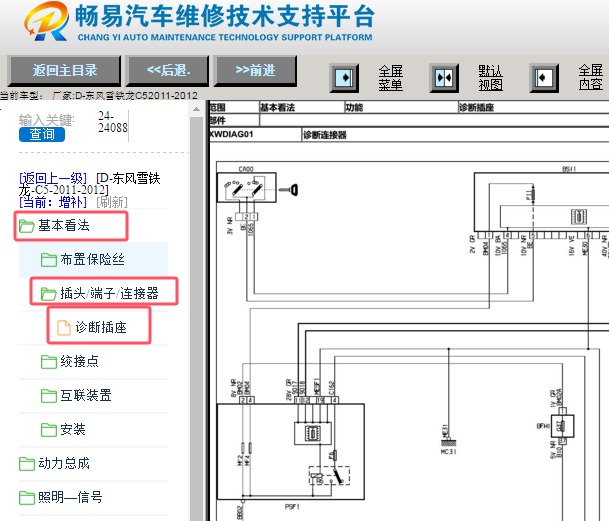Click the 诊断插座 header cell
Viewport: 609px width, 521px height.
[533, 107]
